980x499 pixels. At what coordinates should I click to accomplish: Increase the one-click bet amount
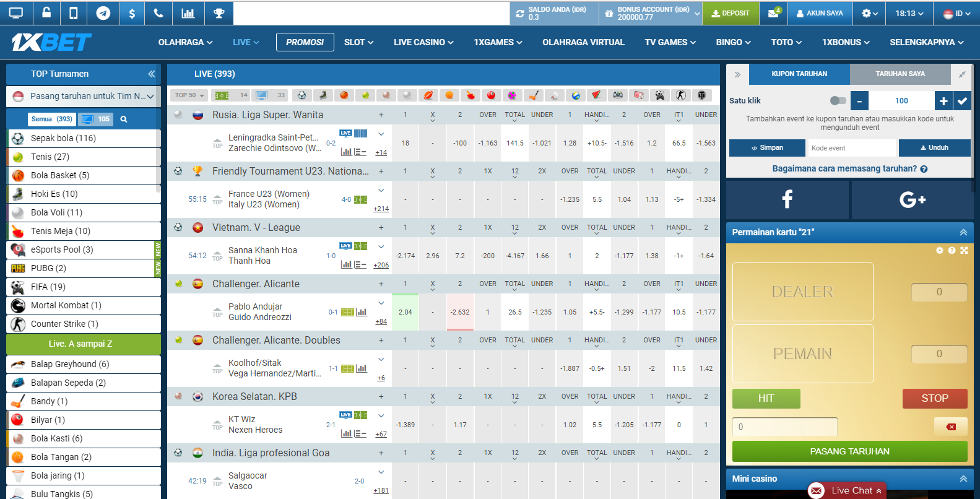943,100
